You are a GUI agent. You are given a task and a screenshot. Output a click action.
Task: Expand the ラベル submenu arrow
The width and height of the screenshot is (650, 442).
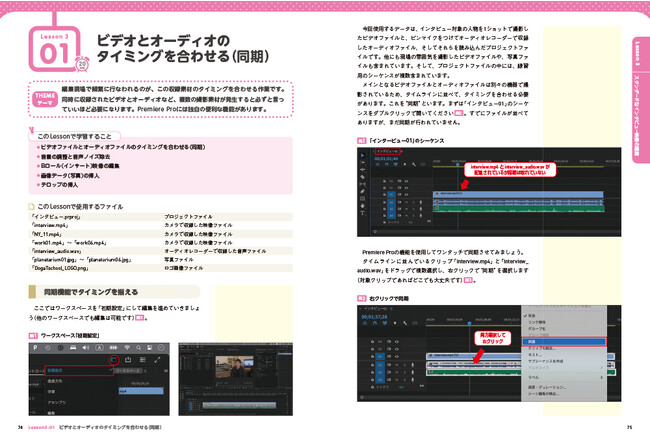pos(601,377)
